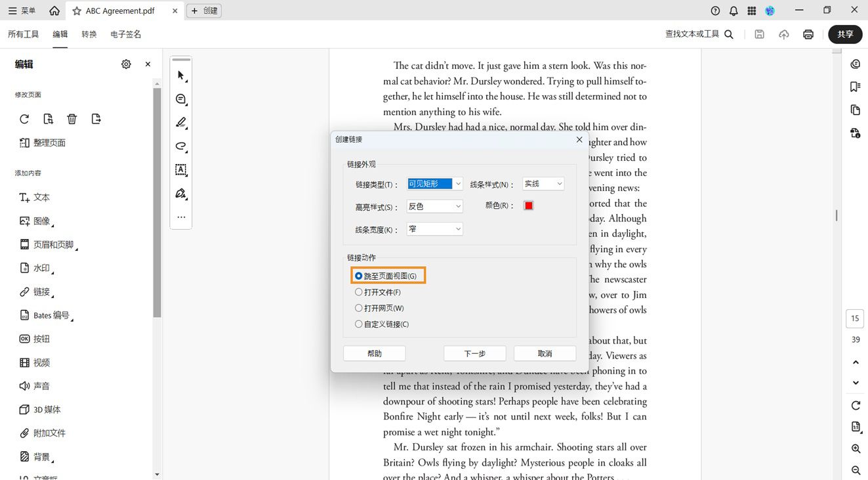Select the Fill and Sign pen tool

(x=180, y=194)
